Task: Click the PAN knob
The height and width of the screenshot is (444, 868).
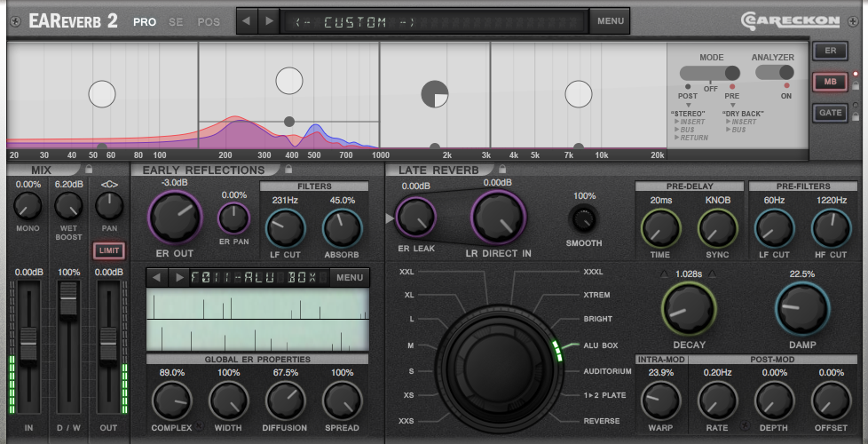Action: [109, 206]
